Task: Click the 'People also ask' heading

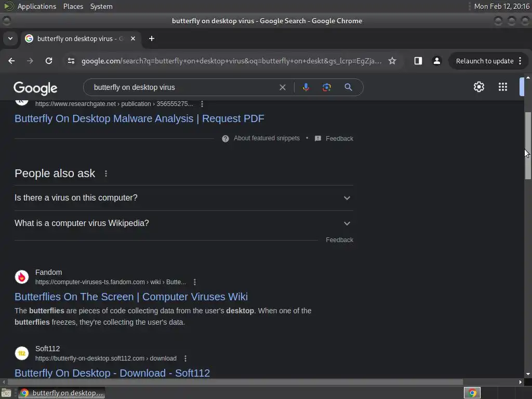Action: pyautogui.click(x=55, y=174)
